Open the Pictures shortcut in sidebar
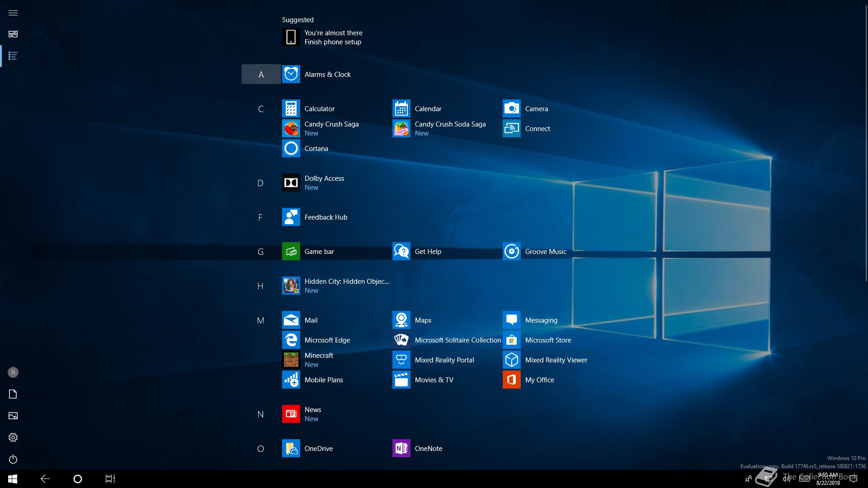The width and height of the screenshot is (868, 488). pos(13,416)
